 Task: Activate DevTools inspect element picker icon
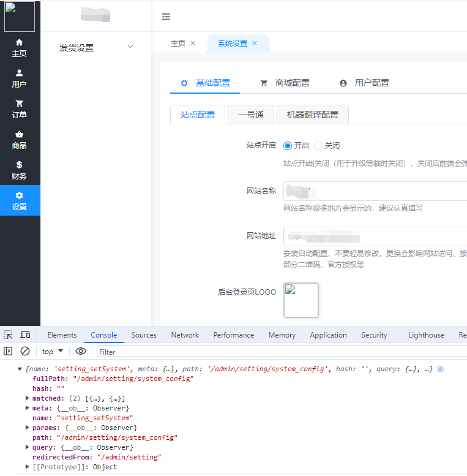coord(8,335)
